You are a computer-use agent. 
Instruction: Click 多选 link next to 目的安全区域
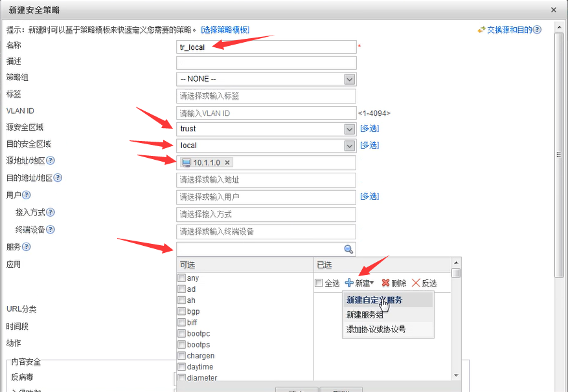[x=369, y=145]
